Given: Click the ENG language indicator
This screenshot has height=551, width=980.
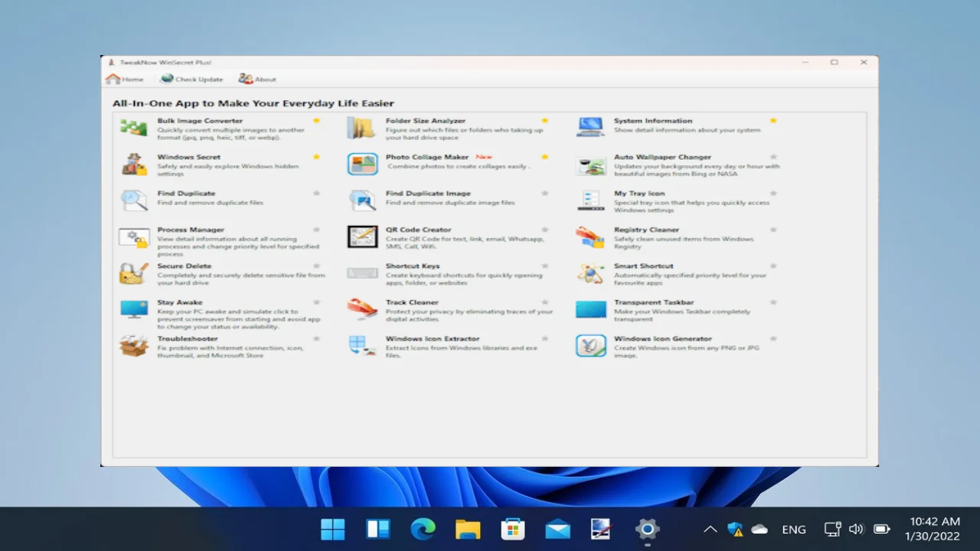Looking at the screenshot, I should point(794,530).
